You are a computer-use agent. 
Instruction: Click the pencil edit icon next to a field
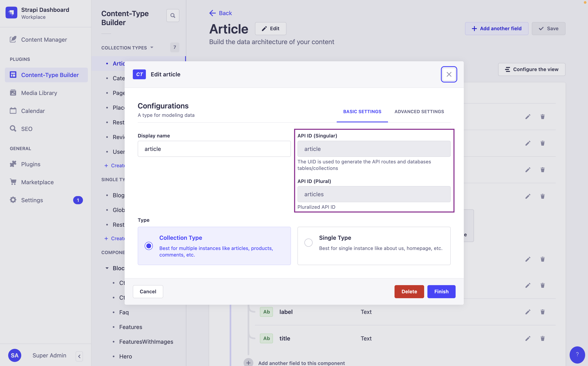[x=528, y=312]
